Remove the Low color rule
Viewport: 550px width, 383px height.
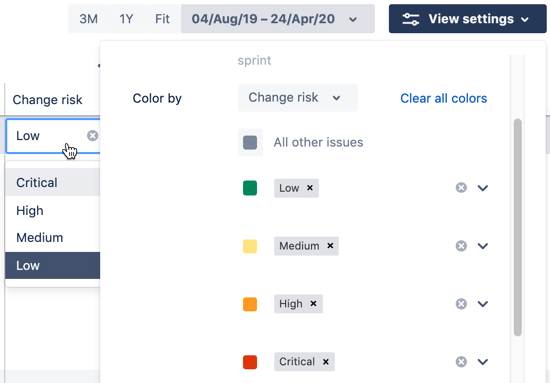pyautogui.click(x=461, y=188)
